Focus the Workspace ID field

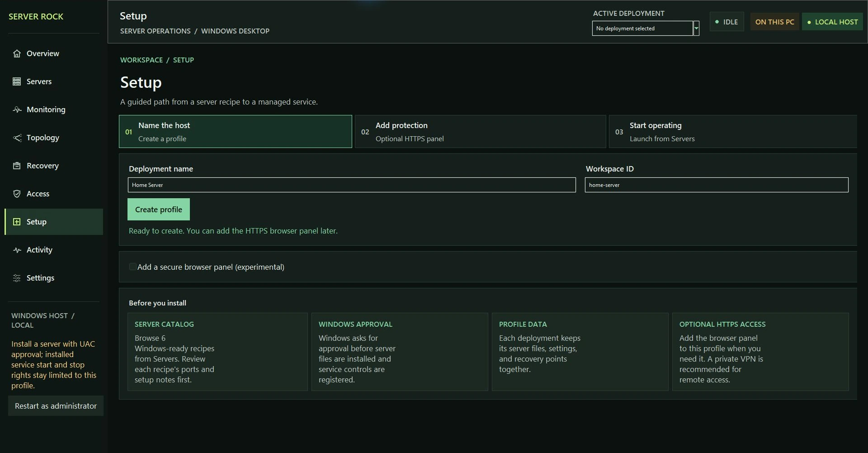pyautogui.click(x=717, y=185)
